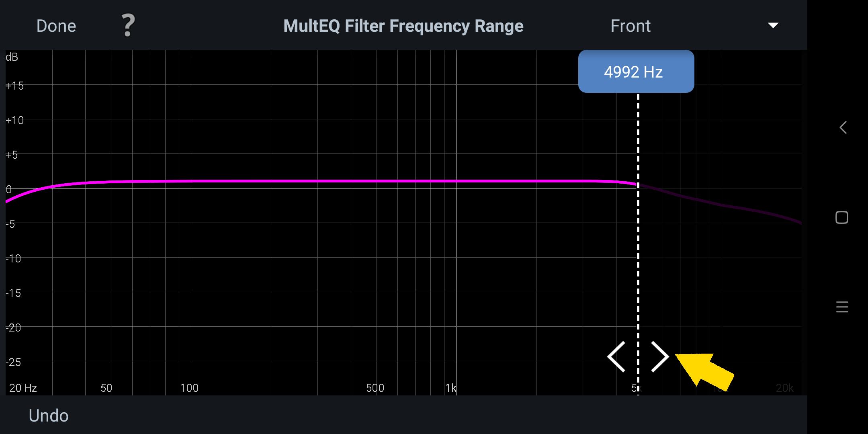
Task: Tap the MultEQ Filter Frequency Range title
Action: 403,26
